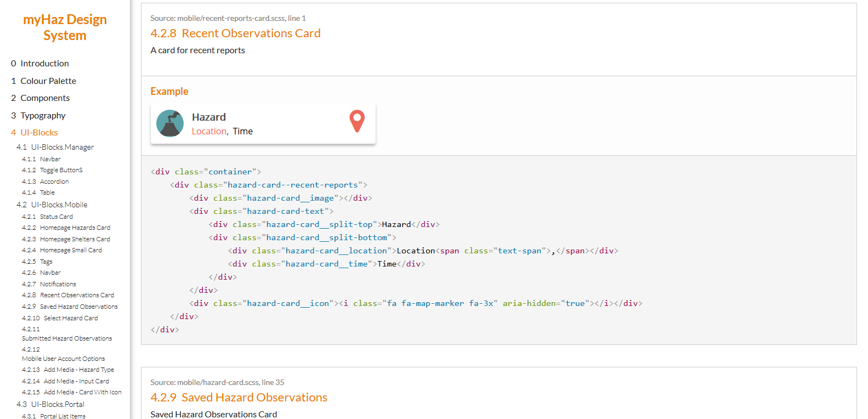Go to Notifications in sidebar
868x419 pixels.
tap(58, 284)
